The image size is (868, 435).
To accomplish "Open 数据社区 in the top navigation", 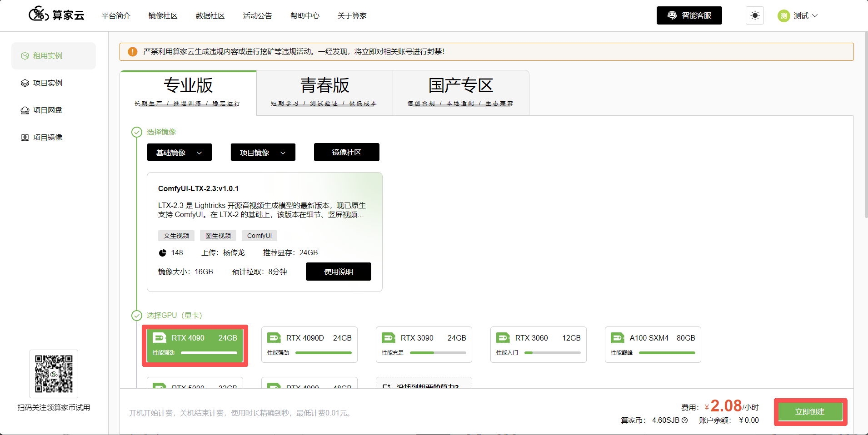I will 210,16.
